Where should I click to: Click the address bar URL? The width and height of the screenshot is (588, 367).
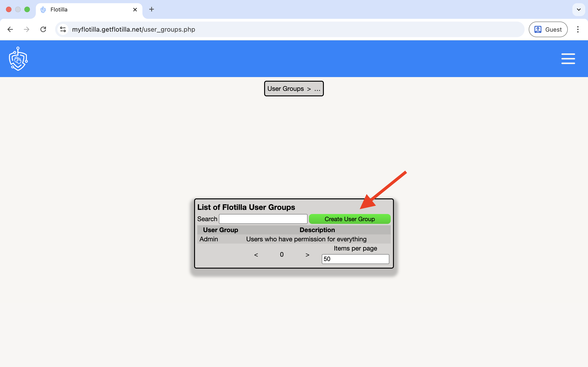click(133, 29)
